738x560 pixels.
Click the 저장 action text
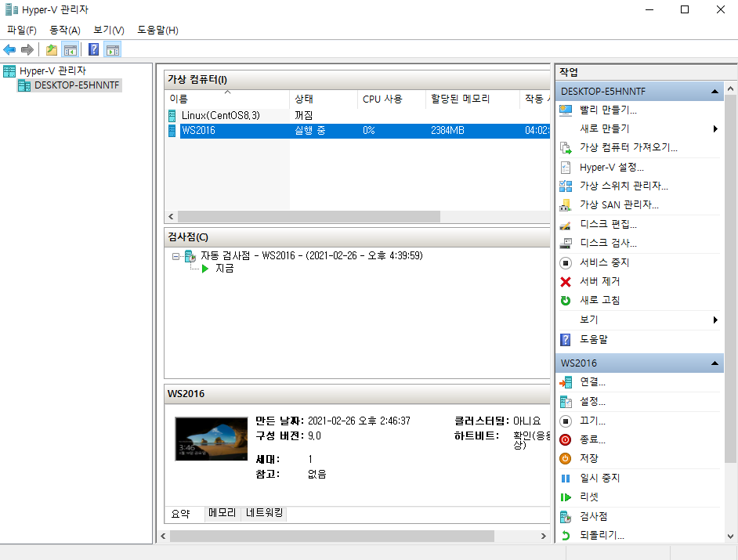[589, 458]
